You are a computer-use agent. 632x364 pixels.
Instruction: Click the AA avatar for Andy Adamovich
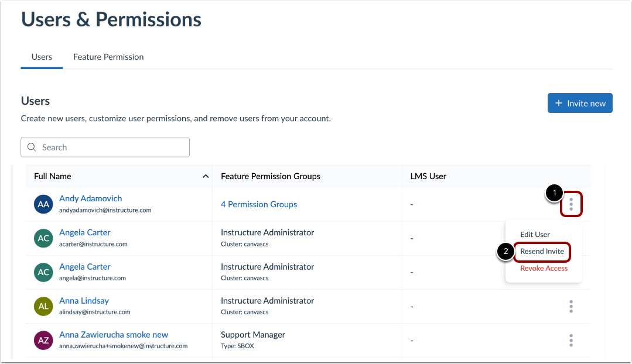(x=44, y=204)
